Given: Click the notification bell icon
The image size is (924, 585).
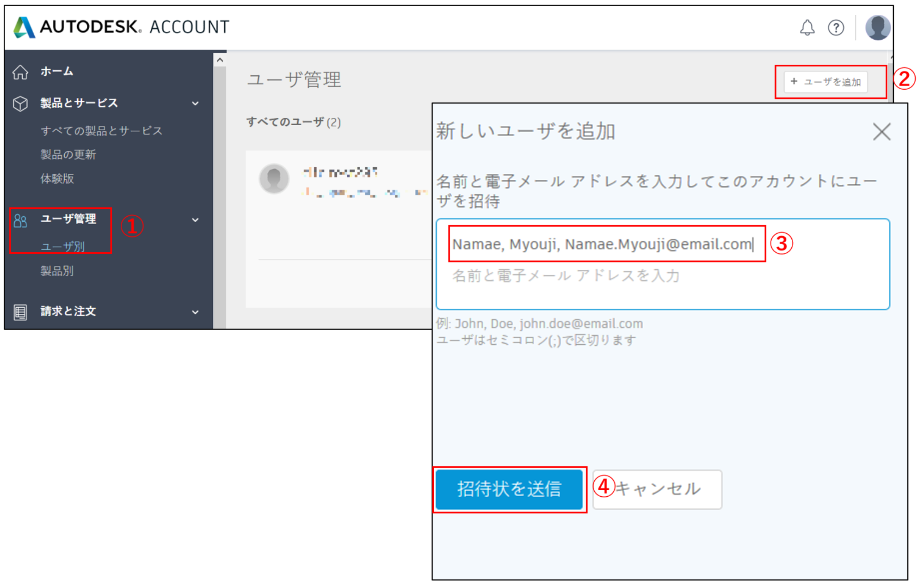Looking at the screenshot, I should coord(807,28).
